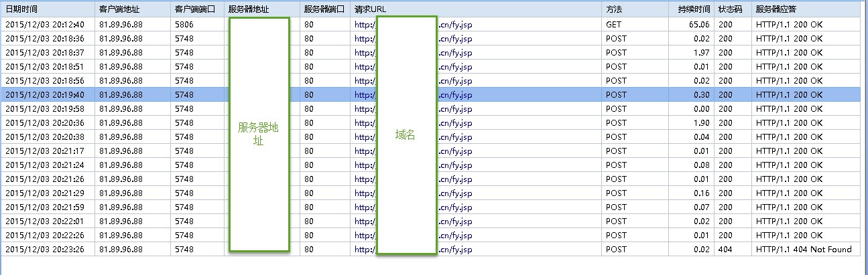Click client port 5748 in the 20:18:36 row

click(x=184, y=38)
